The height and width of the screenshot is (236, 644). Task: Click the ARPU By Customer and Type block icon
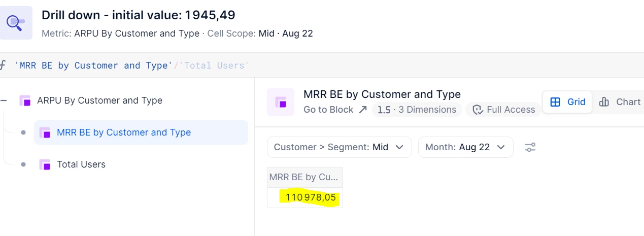[x=25, y=100]
